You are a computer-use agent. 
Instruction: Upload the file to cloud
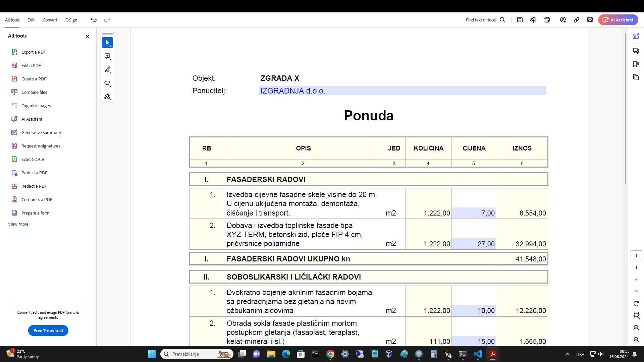[x=533, y=20]
